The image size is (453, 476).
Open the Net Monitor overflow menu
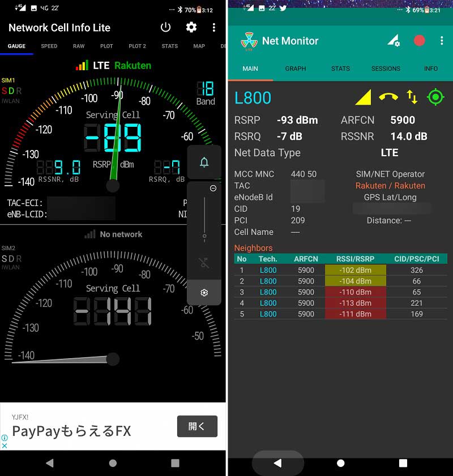(x=442, y=40)
